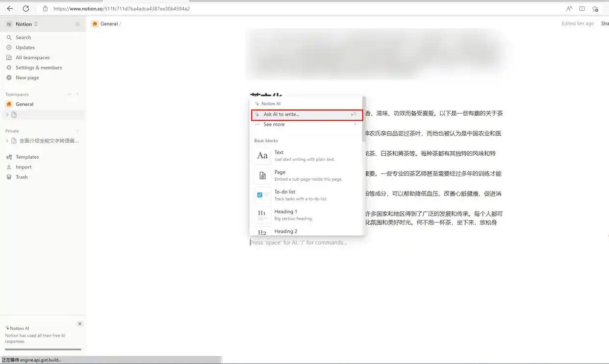Screen dimensions: 609x364
Task: Create a New page from sidebar
Action: (27, 77)
